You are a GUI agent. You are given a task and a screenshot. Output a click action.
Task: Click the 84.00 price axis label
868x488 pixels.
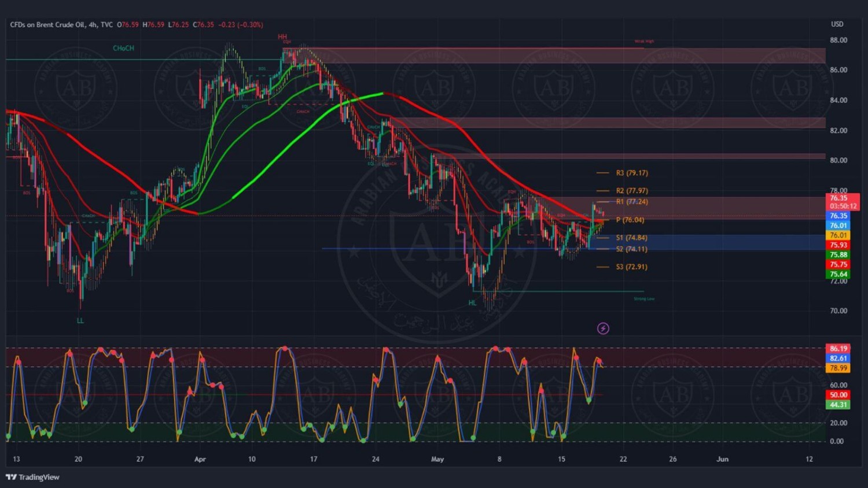(x=838, y=101)
